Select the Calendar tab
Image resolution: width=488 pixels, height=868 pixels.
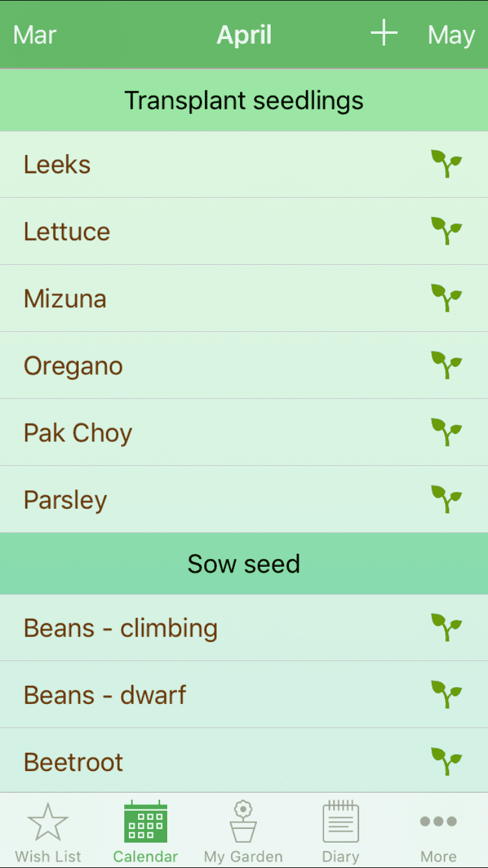click(x=146, y=832)
